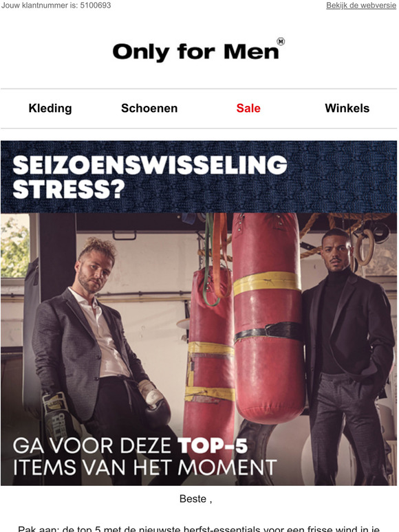Click the 'Seizoenswisseling stress?' headline banner

[x=199, y=177]
